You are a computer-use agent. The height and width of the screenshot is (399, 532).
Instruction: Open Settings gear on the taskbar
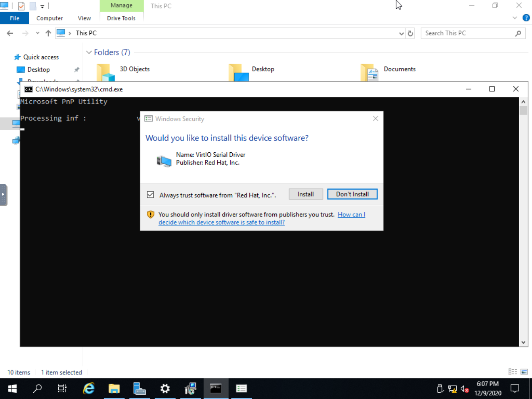165,389
